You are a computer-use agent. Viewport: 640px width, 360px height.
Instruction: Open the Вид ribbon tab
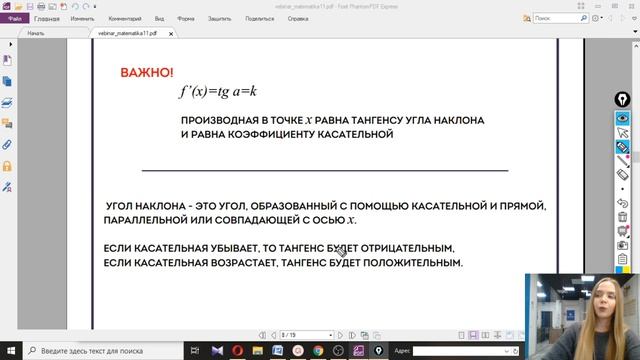point(159,19)
